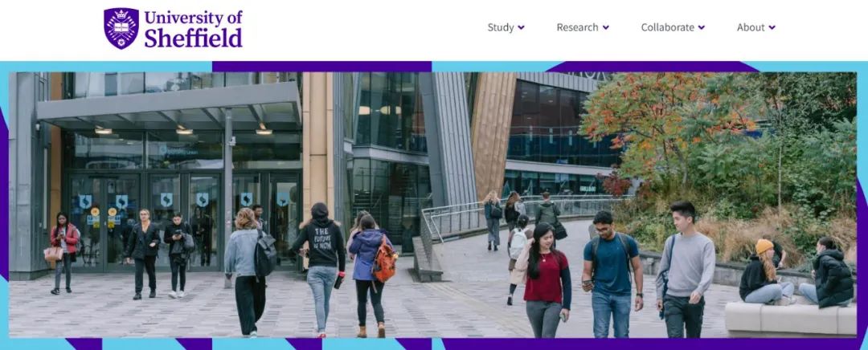
Task: Open the Research menu
Action: [577, 27]
